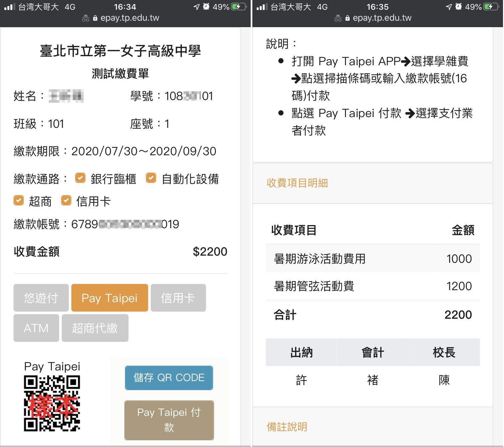Tap the battery icon on right status bar
The height and width of the screenshot is (447, 504).
[x=491, y=7]
